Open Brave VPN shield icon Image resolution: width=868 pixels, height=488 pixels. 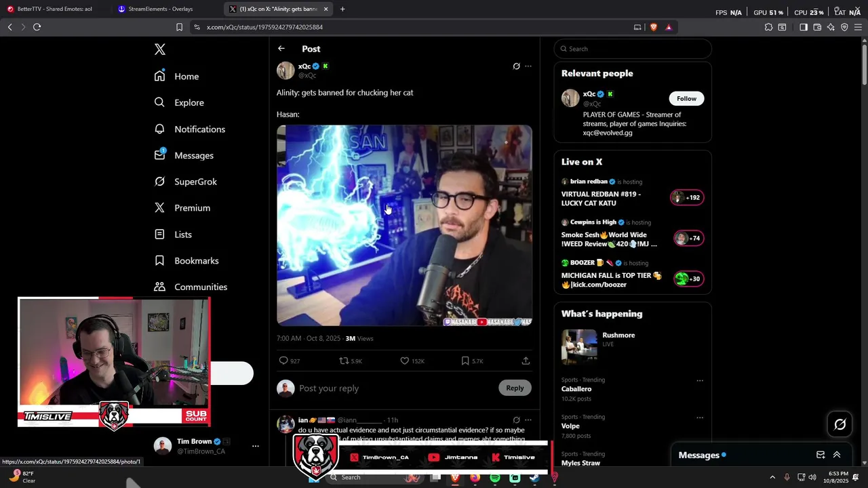[844, 27]
